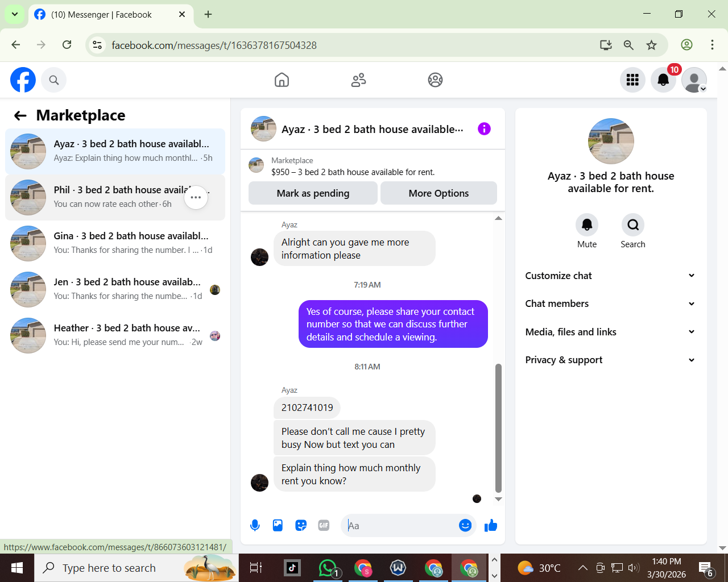Open the $950 Marketplace listing link

coord(353,172)
